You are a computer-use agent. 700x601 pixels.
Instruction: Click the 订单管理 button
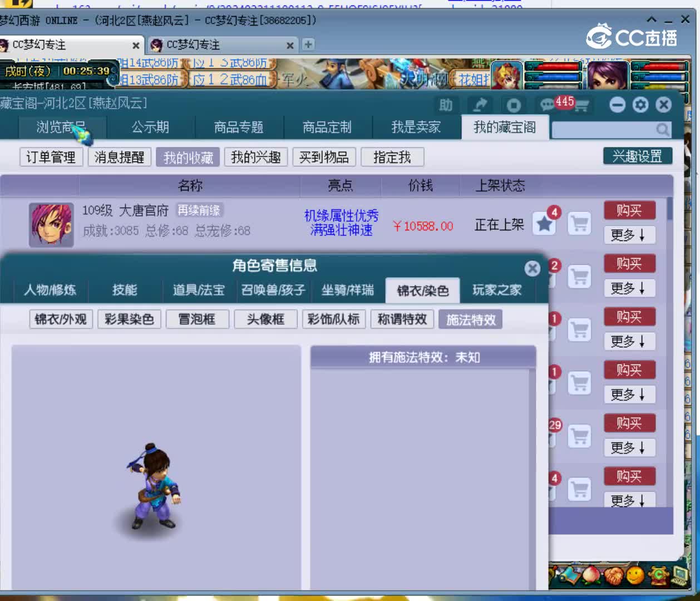(51, 157)
